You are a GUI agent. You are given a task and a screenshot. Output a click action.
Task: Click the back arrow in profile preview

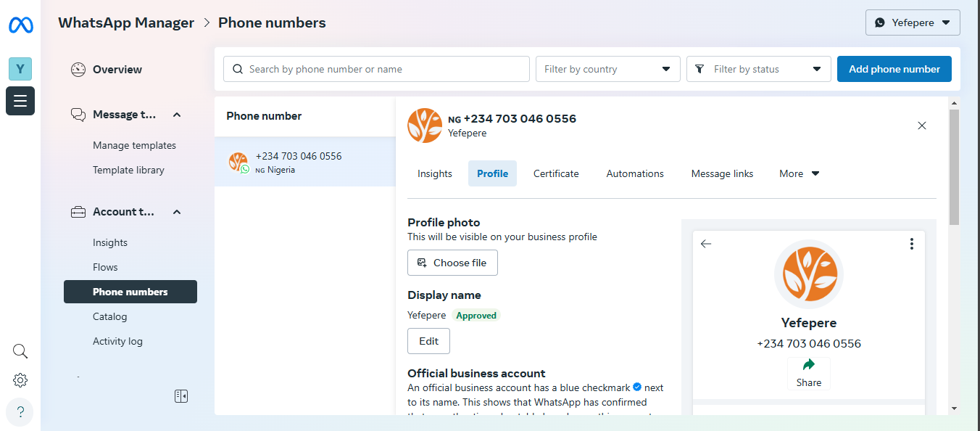(x=706, y=244)
